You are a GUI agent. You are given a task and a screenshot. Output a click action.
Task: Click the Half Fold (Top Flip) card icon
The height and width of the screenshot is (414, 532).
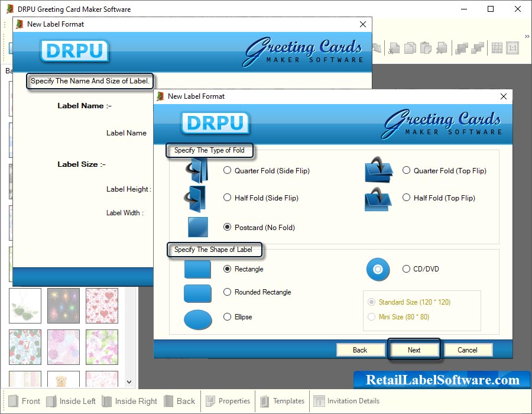378,199
